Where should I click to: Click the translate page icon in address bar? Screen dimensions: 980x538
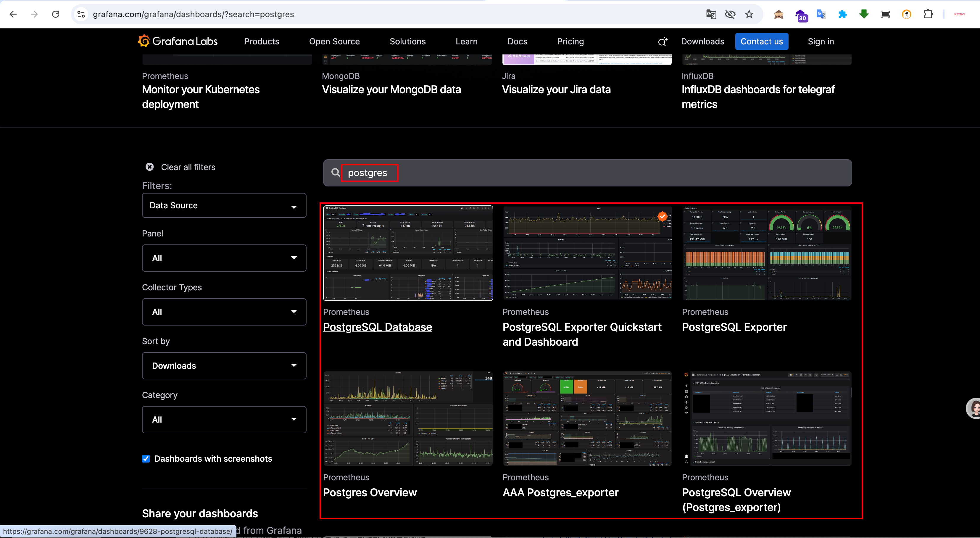pos(711,14)
